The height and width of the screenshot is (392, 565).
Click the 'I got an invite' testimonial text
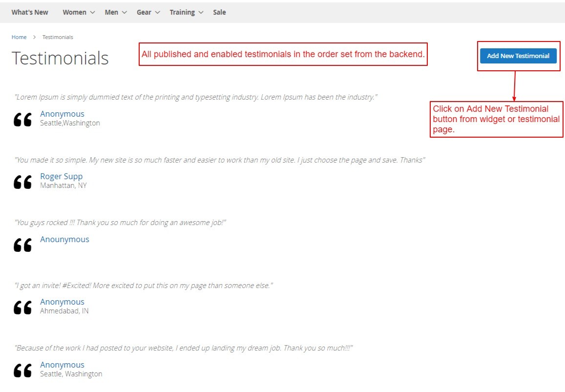(143, 285)
